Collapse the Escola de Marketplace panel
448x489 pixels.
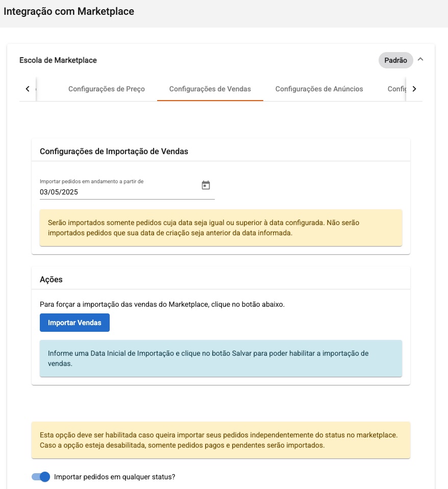coord(420,59)
